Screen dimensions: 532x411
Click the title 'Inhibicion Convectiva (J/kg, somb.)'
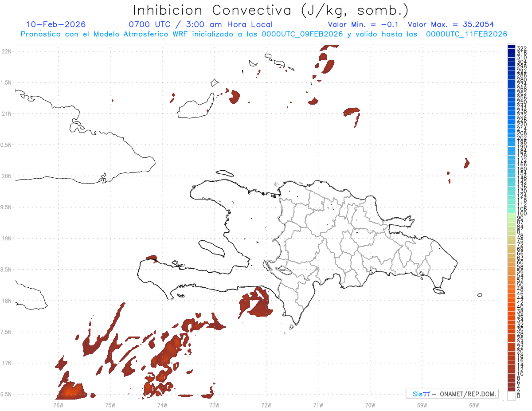270,11
